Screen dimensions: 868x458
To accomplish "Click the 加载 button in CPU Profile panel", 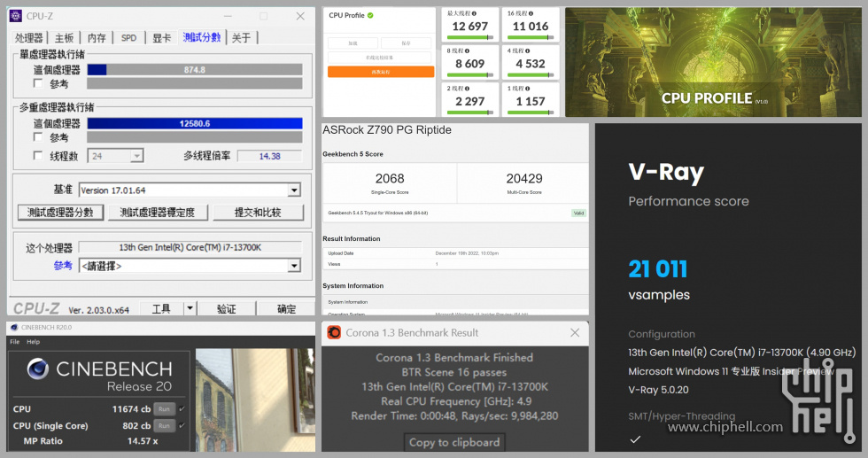I will point(353,43).
